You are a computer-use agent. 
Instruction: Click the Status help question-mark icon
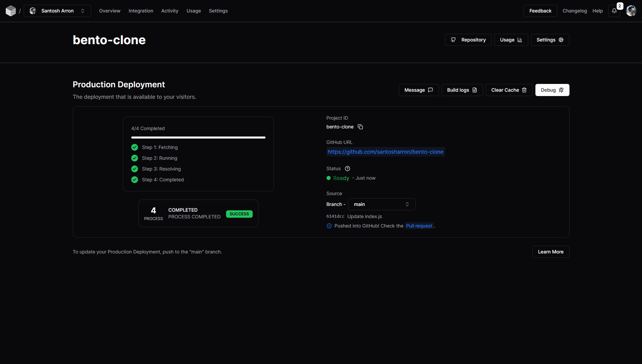tap(347, 169)
